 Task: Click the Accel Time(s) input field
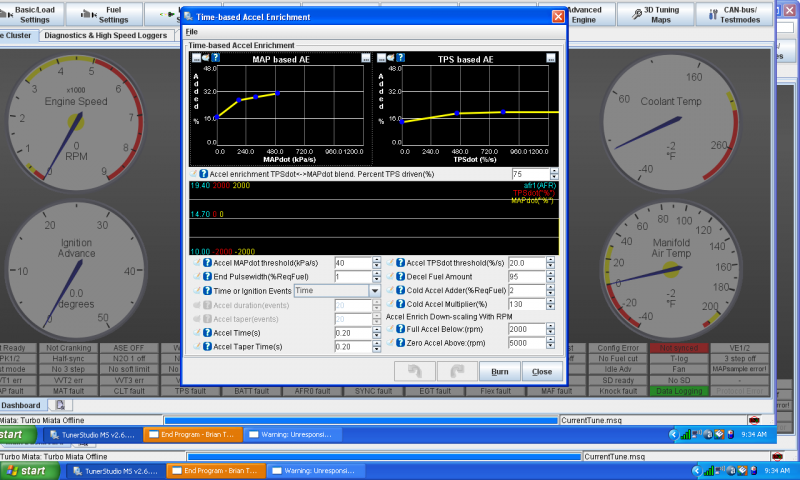(x=351, y=332)
